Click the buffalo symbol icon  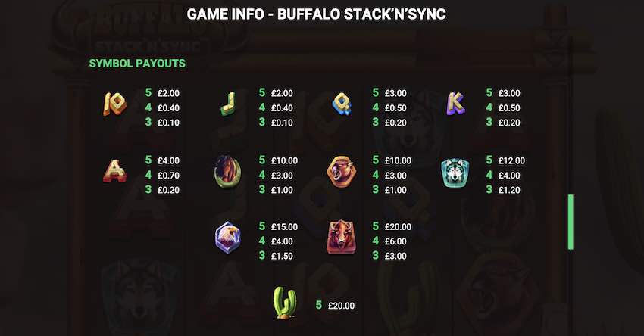point(341,237)
